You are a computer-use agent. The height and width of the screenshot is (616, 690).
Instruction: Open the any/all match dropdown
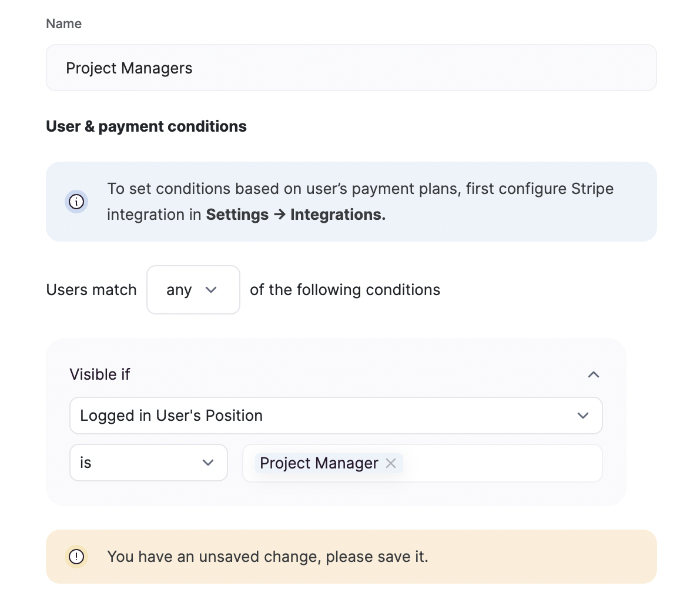click(x=193, y=290)
